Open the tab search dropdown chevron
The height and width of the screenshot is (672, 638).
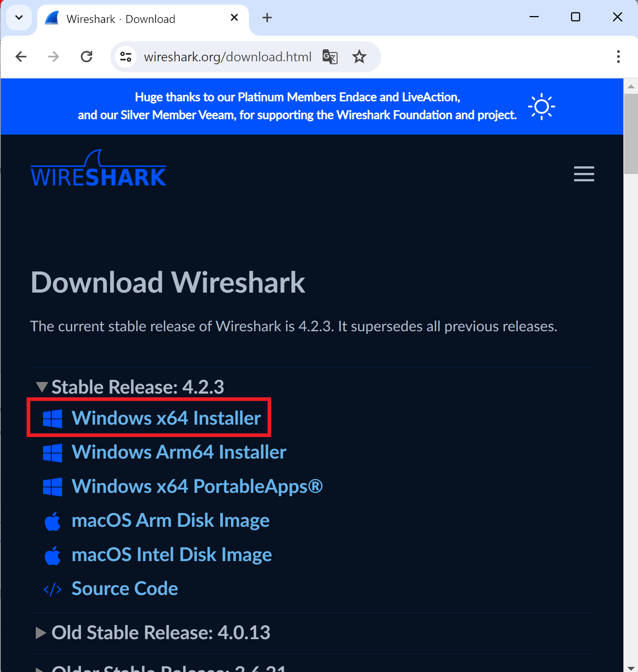click(x=19, y=18)
